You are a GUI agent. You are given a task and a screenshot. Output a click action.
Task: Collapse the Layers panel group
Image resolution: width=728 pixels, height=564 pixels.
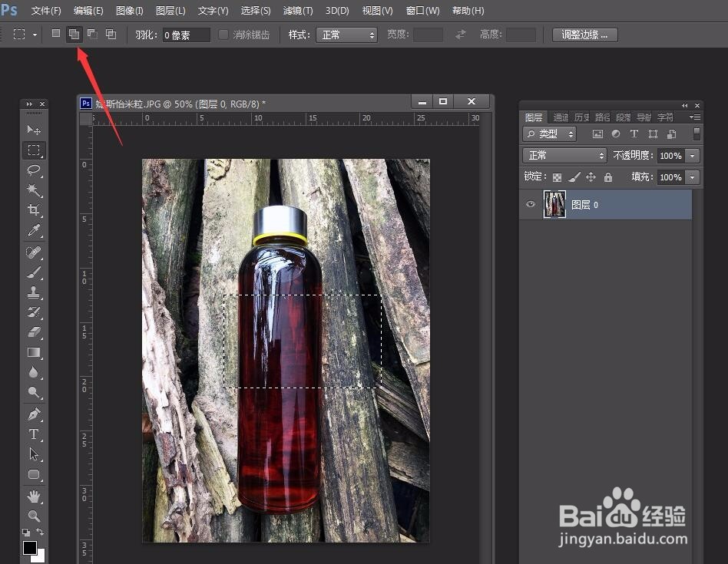(x=684, y=105)
